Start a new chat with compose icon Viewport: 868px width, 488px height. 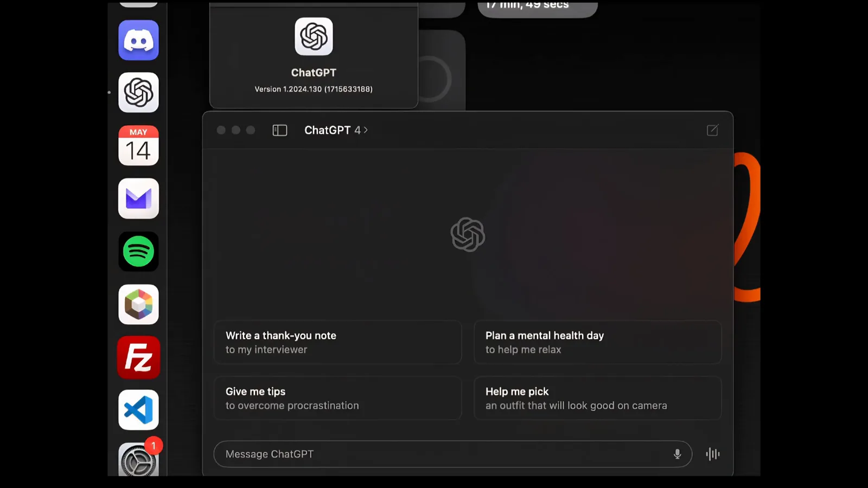click(x=712, y=130)
